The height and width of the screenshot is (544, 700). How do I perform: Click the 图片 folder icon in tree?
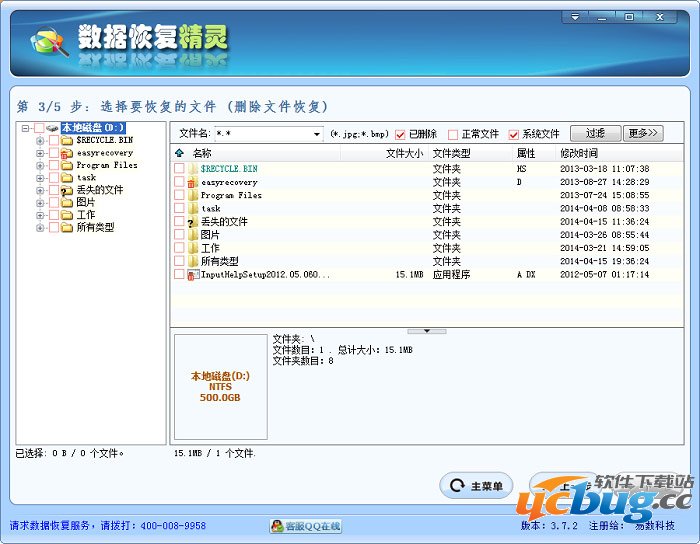(67, 203)
